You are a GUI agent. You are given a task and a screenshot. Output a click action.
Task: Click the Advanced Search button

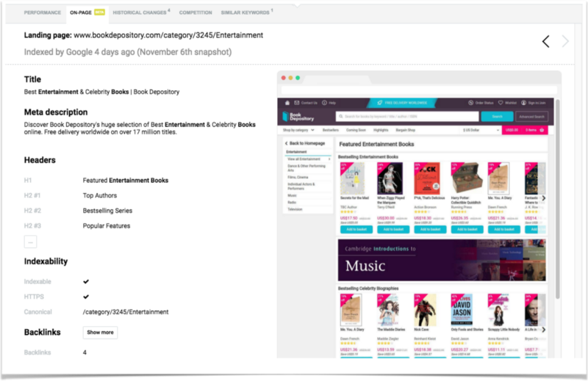[531, 117]
